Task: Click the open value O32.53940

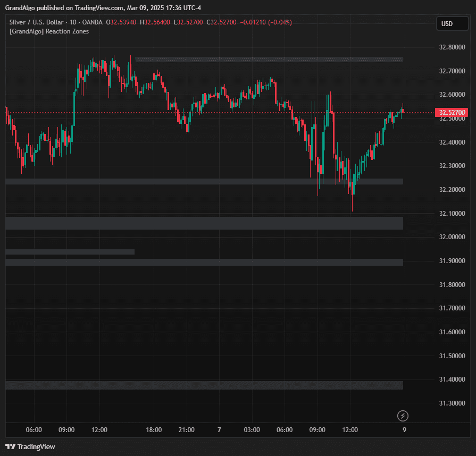Action: 121,22
